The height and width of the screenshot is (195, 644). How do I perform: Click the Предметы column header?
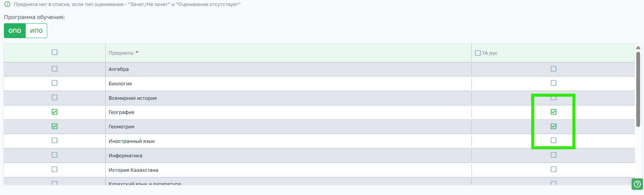(x=121, y=53)
